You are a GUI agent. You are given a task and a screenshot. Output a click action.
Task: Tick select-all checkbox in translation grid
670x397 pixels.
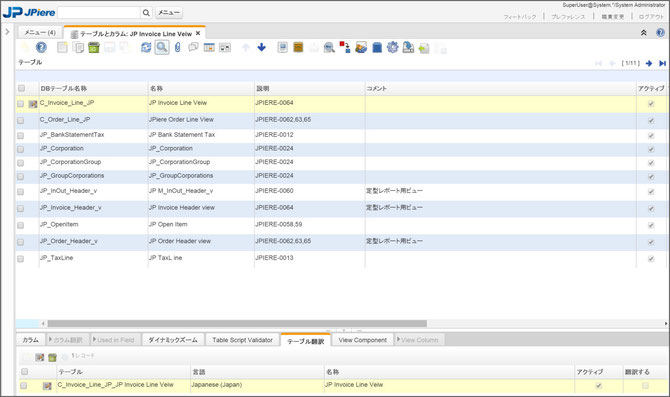tap(24, 371)
